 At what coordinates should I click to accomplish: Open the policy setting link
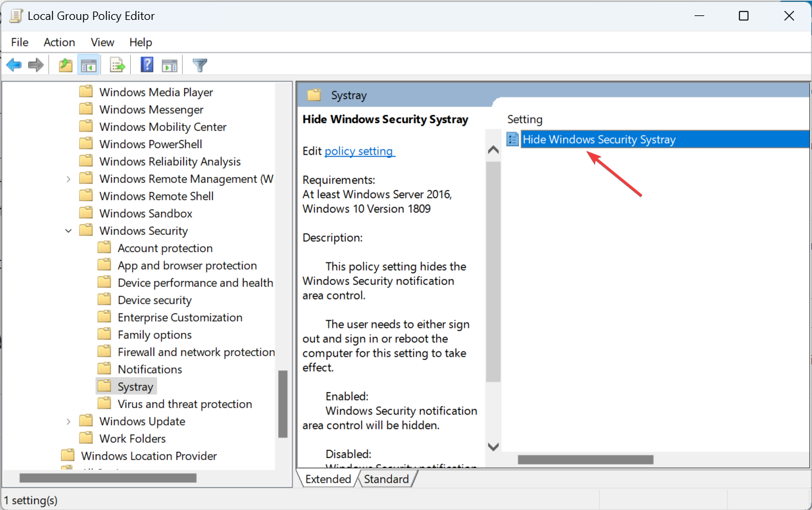[x=360, y=151]
